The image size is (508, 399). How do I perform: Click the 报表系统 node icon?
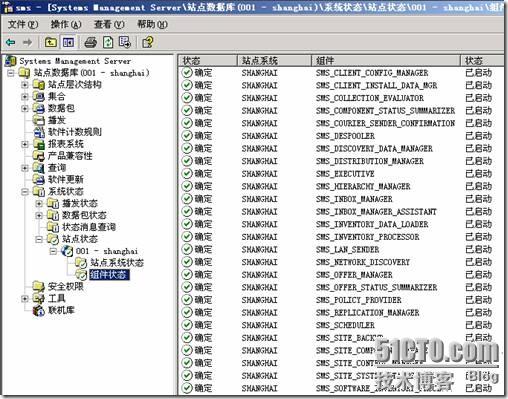39,144
